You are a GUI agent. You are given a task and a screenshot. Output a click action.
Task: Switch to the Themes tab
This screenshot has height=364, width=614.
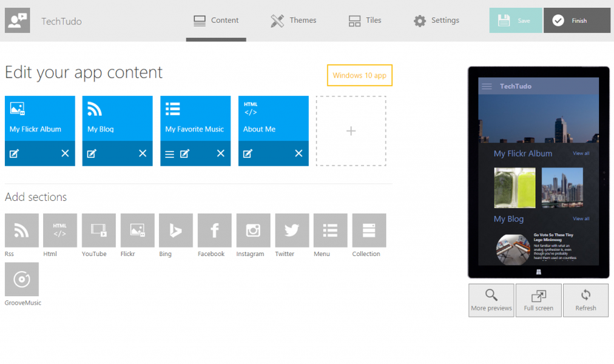point(293,21)
